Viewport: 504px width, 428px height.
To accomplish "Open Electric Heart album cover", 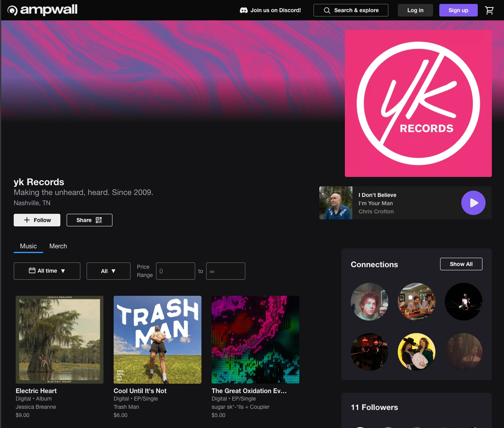I will click(60, 340).
